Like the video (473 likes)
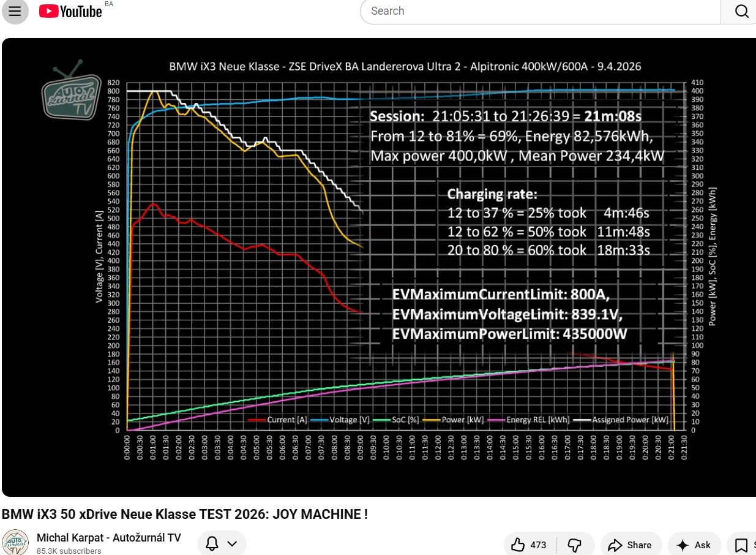The height and width of the screenshot is (555, 756). click(530, 545)
